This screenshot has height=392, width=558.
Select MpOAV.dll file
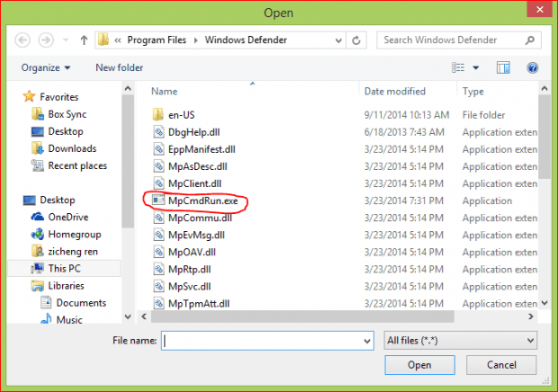[x=192, y=253]
